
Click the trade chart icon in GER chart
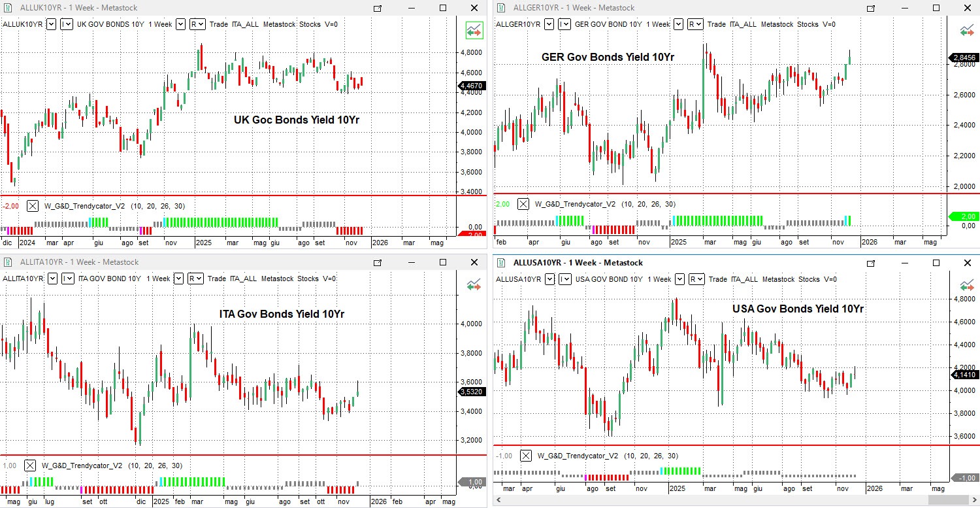[x=967, y=30]
